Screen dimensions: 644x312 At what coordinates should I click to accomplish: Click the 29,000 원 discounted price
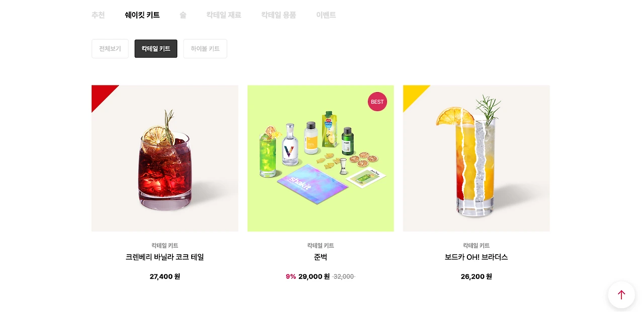[314, 277]
